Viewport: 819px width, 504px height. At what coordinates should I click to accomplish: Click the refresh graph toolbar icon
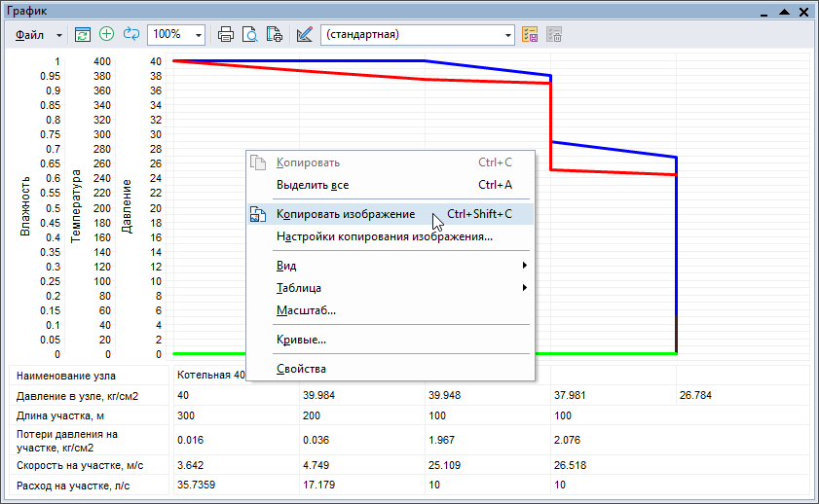83,34
